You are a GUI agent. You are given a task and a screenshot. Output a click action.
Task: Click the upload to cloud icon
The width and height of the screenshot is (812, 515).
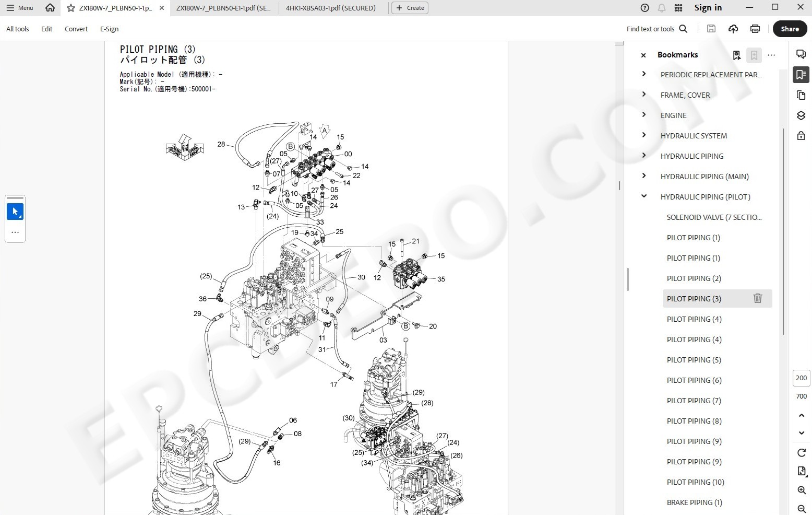pos(733,29)
